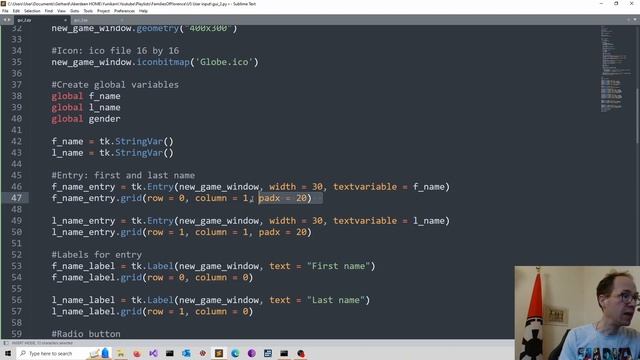This screenshot has height=360, width=640.
Task: Click the "Last name" string on line 56
Action: click(336, 300)
